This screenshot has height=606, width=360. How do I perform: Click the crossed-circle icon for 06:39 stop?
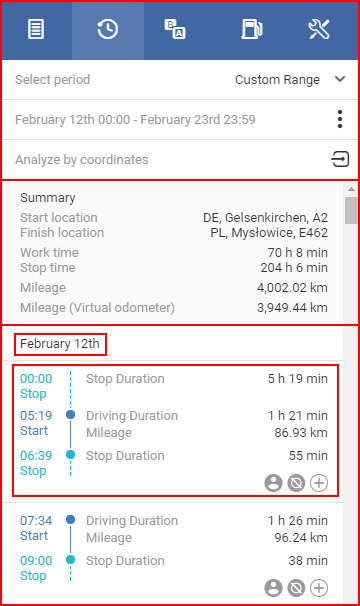(296, 483)
